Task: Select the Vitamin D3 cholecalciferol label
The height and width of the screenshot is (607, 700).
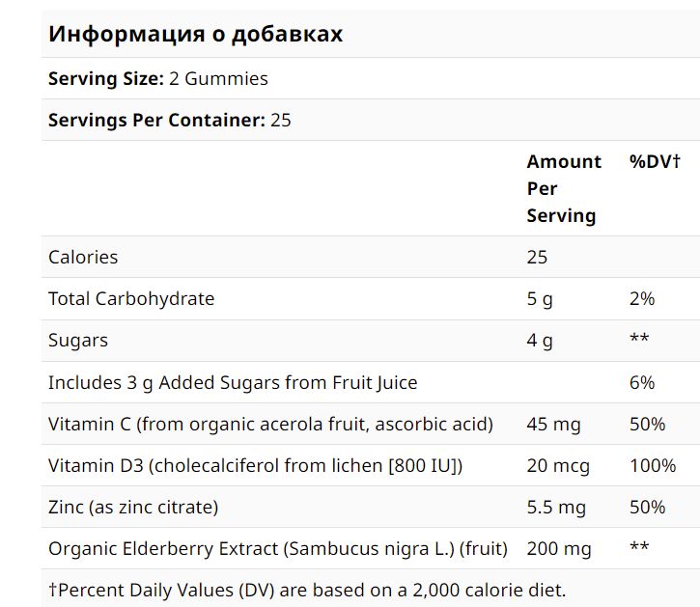Action: pyautogui.click(x=256, y=466)
